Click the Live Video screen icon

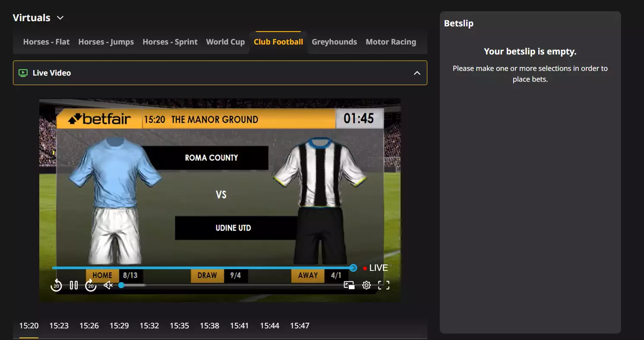(x=23, y=73)
